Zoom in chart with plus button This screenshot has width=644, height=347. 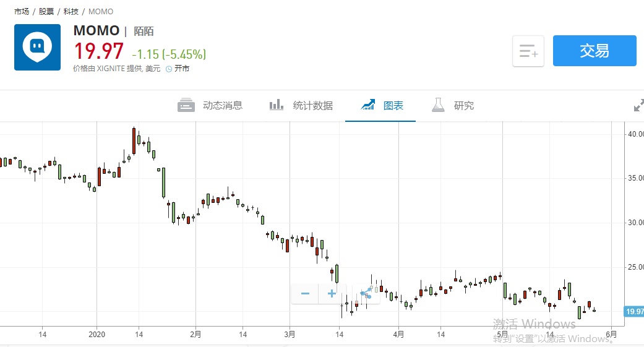332,293
